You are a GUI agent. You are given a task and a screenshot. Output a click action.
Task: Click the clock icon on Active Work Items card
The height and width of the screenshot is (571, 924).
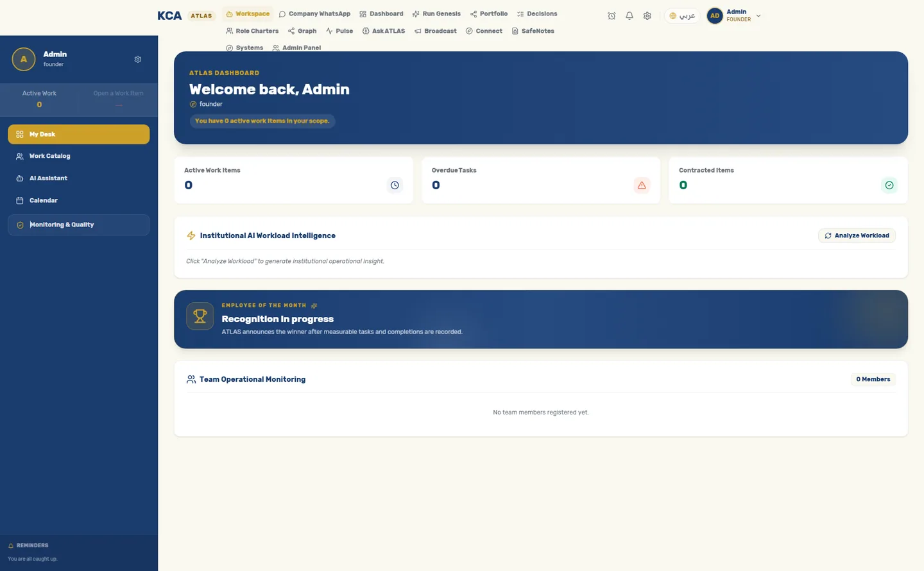coord(395,185)
